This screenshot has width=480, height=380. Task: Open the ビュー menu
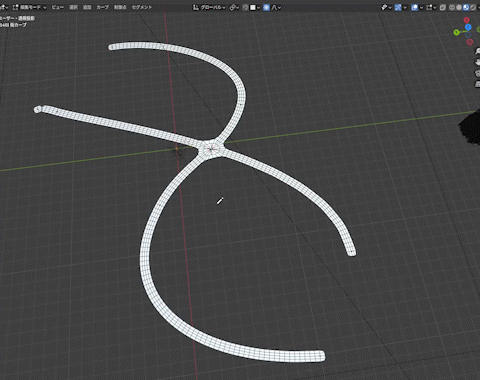(58, 7)
